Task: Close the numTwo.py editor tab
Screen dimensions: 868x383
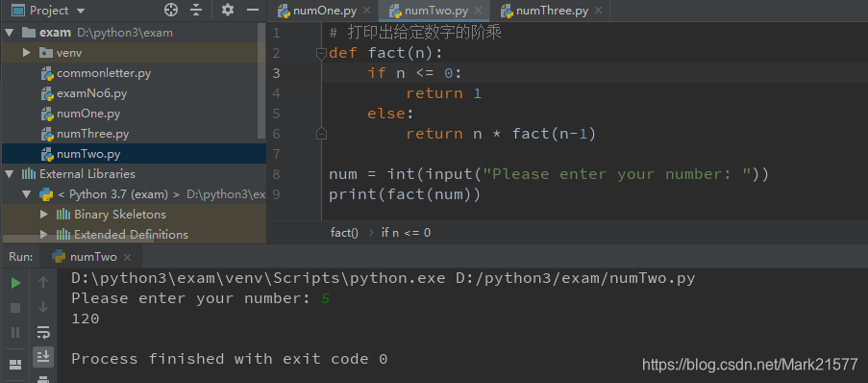Action: coord(479,11)
